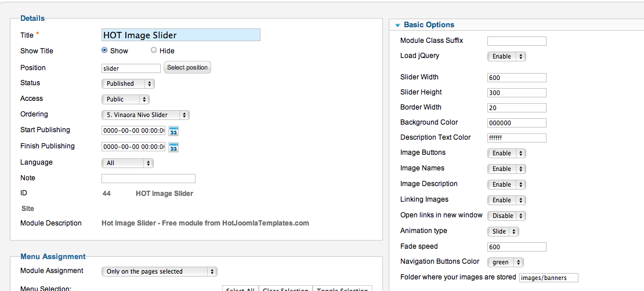Image resolution: width=644 pixels, height=291 pixels.
Task: Open the Ordering Vinaora Nivo Slider dropdown
Action: pyautogui.click(x=146, y=115)
